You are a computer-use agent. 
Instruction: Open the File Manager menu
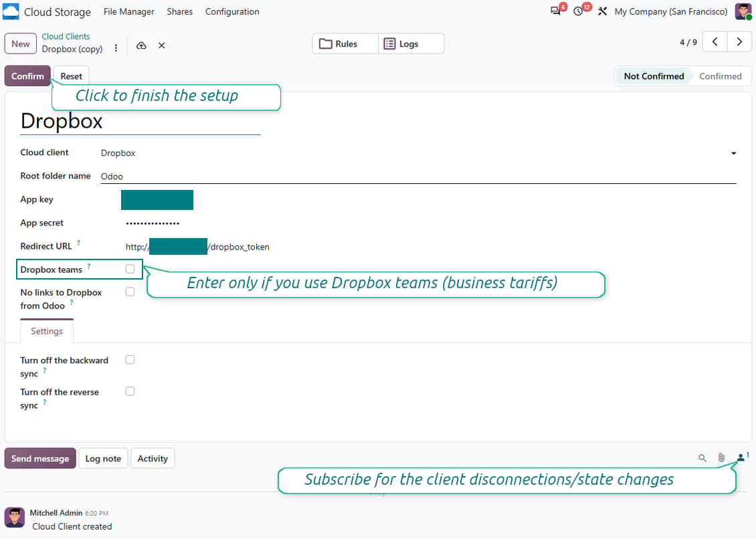click(x=128, y=11)
